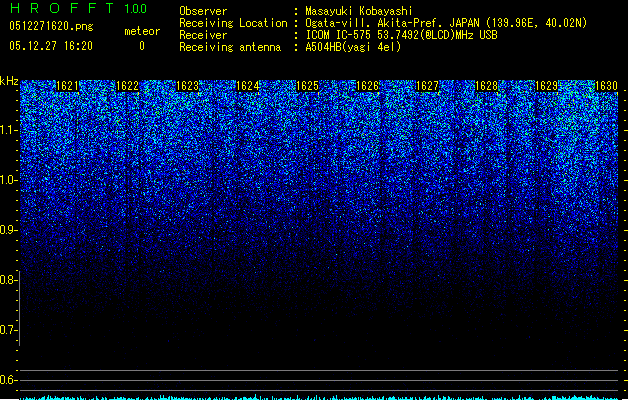The width and height of the screenshot is (629, 400).
Task: Select the A504HB(yagi 4el) antenna text
Action: tap(353, 47)
